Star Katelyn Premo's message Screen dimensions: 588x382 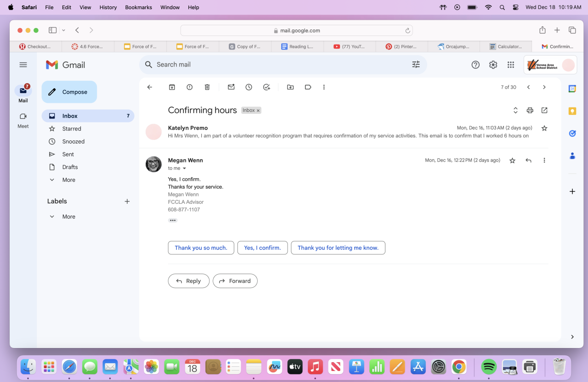pyautogui.click(x=544, y=128)
